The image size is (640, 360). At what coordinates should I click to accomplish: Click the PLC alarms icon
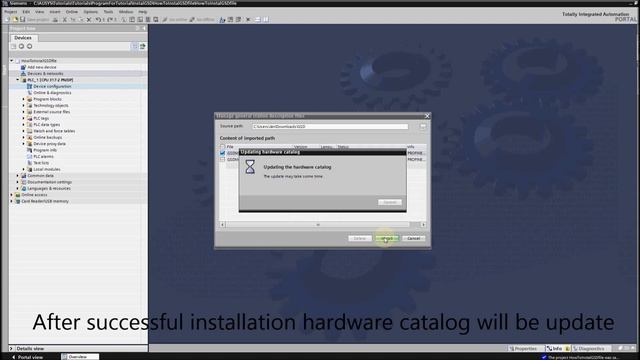click(x=29, y=156)
